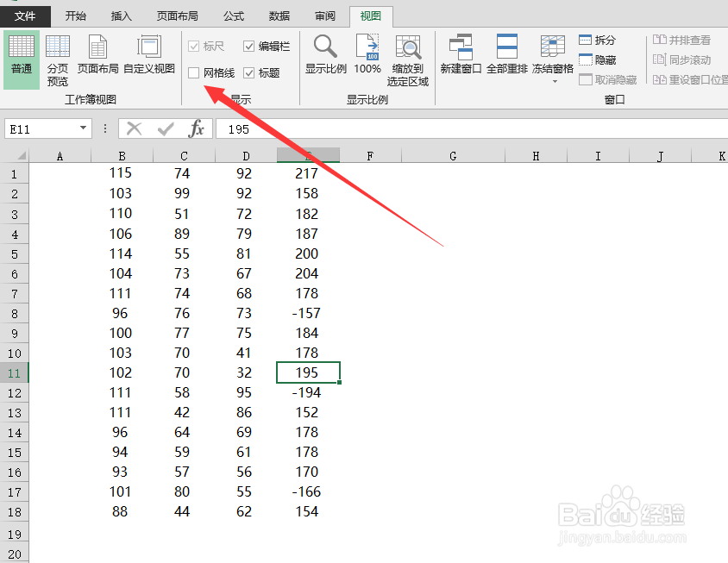Viewport: 728px width, 563px height.
Task: Arrange All windows (全部重排)
Action: pos(507,55)
